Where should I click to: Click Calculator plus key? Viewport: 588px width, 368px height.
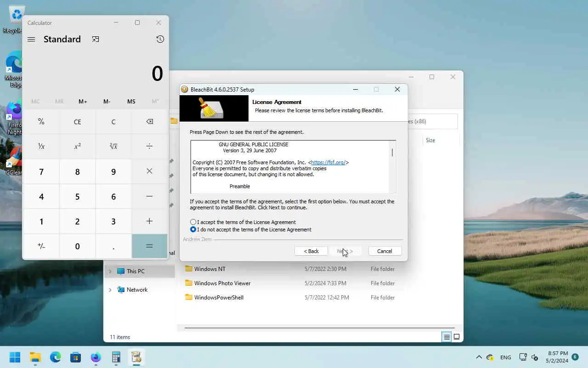click(x=149, y=221)
